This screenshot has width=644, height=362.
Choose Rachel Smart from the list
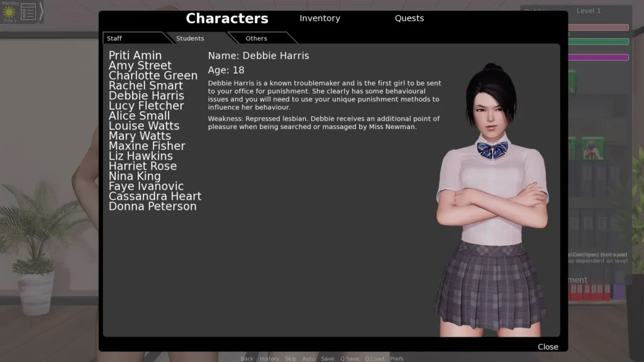[146, 85]
